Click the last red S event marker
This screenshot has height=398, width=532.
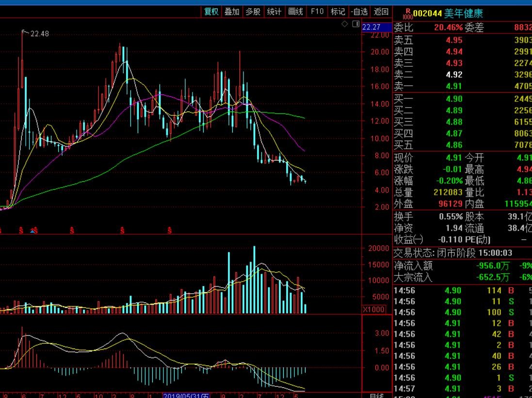[170, 230]
